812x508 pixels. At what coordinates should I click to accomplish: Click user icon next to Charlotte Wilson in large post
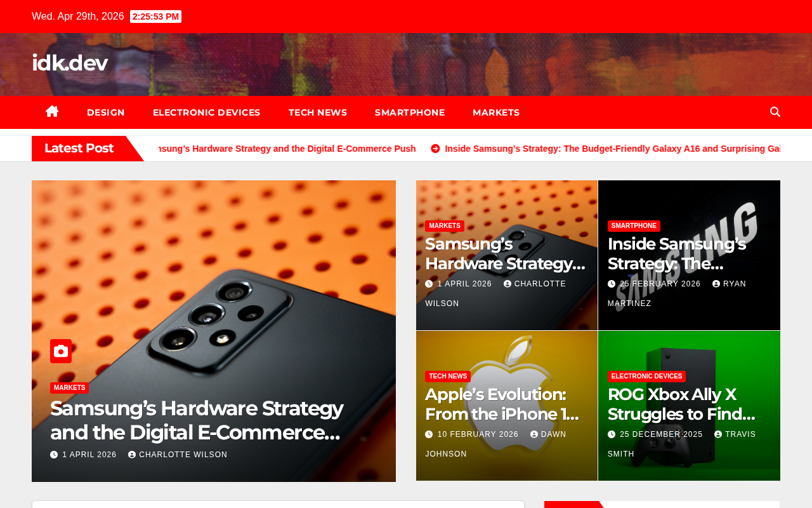click(x=132, y=455)
